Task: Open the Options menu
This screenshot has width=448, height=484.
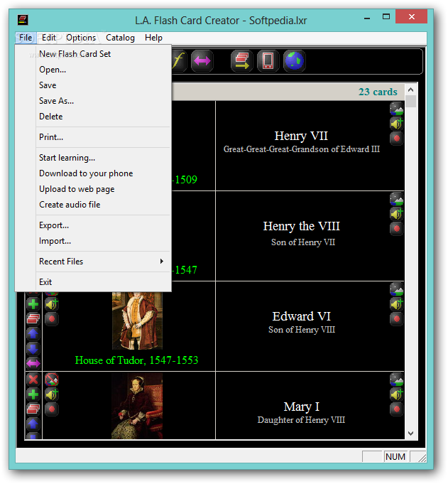Action: click(x=81, y=38)
